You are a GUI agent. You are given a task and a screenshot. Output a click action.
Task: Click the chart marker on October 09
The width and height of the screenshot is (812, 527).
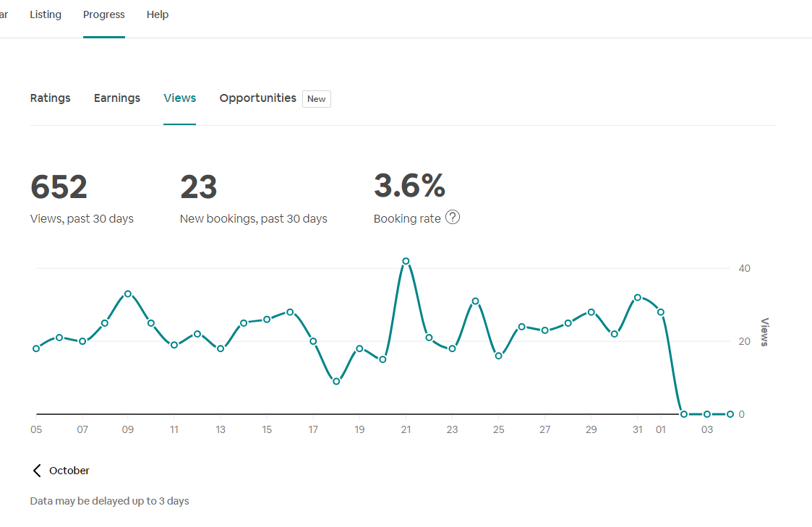(128, 294)
